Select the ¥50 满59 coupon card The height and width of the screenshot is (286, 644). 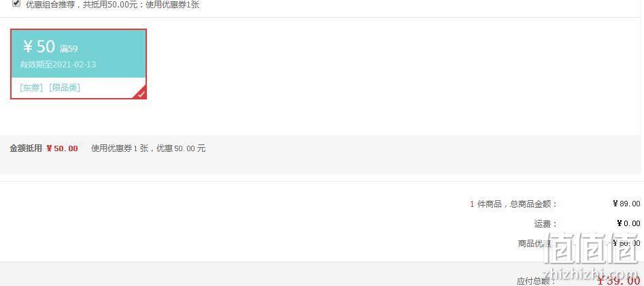(78, 64)
